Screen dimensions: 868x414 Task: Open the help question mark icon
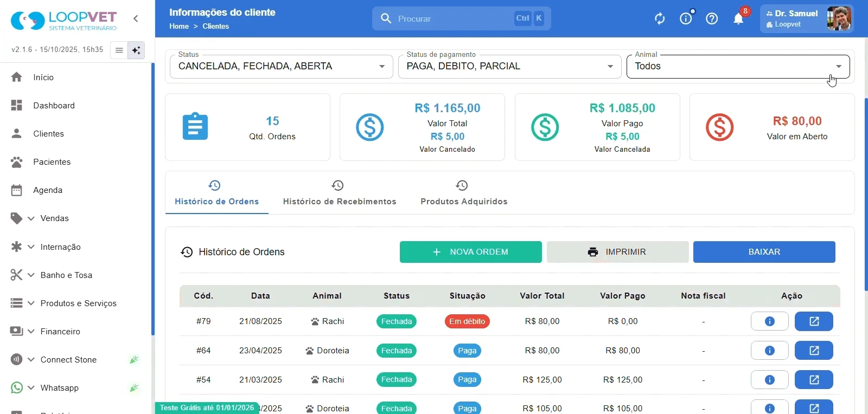pyautogui.click(x=712, y=19)
